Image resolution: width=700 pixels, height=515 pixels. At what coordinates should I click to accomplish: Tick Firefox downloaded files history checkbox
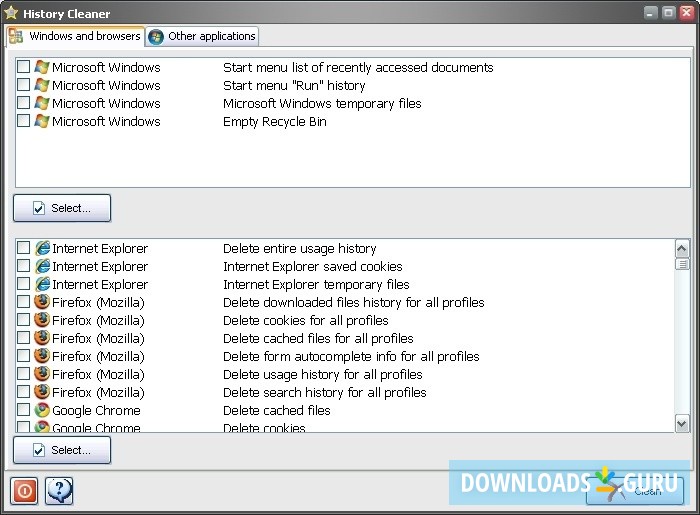coord(23,302)
